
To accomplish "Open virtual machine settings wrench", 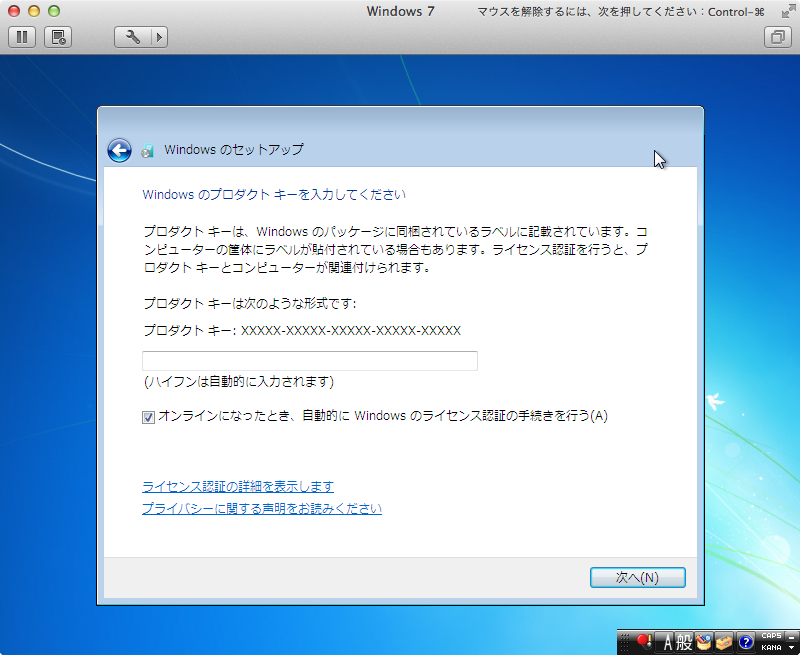I will (x=133, y=37).
